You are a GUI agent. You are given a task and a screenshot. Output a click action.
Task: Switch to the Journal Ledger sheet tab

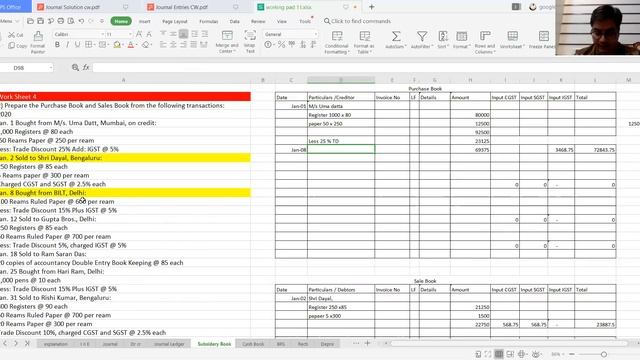click(x=169, y=344)
